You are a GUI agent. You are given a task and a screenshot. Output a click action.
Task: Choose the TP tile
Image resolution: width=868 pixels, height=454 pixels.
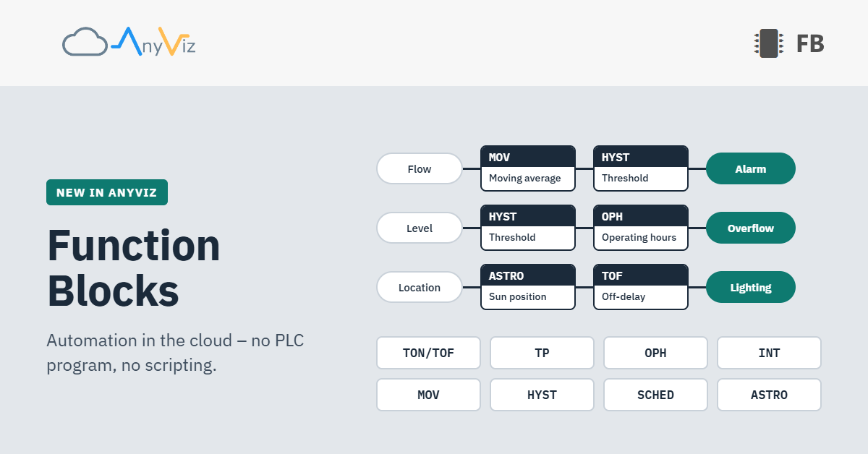[542, 353]
